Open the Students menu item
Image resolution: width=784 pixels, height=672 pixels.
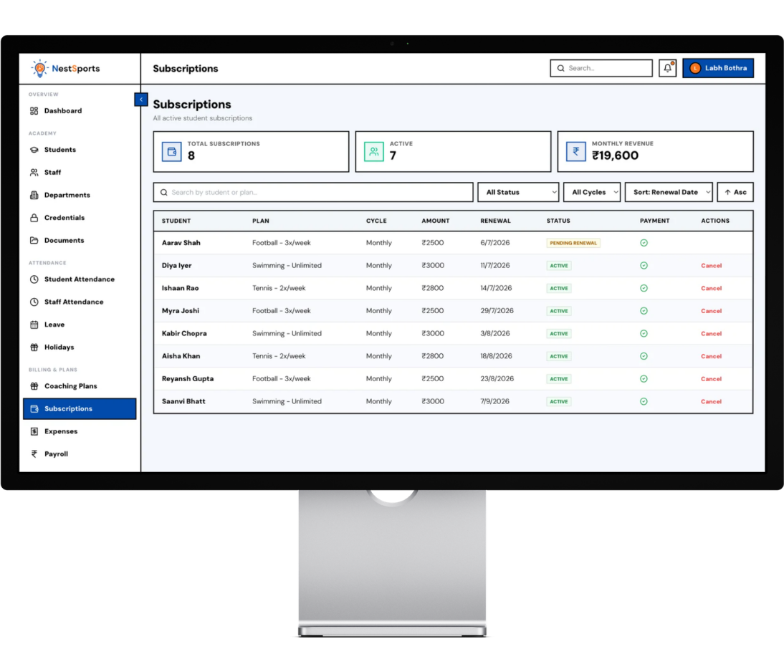pyautogui.click(x=80, y=150)
